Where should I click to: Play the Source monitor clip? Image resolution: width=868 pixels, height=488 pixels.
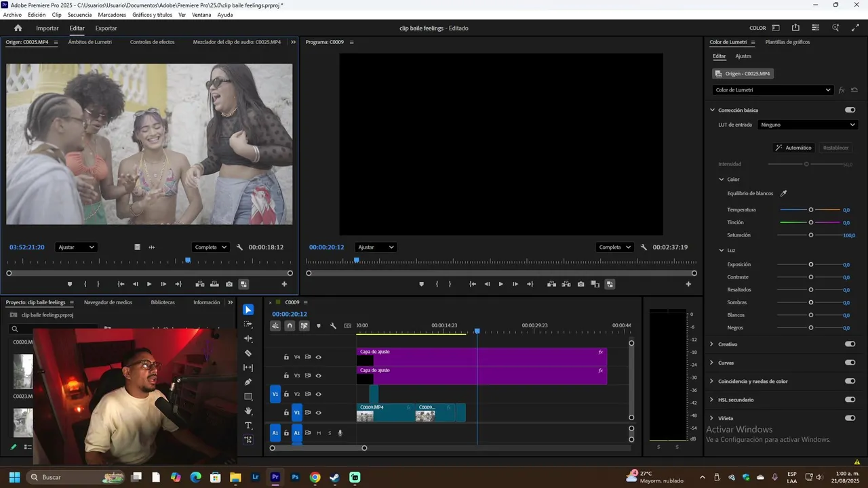(149, 284)
